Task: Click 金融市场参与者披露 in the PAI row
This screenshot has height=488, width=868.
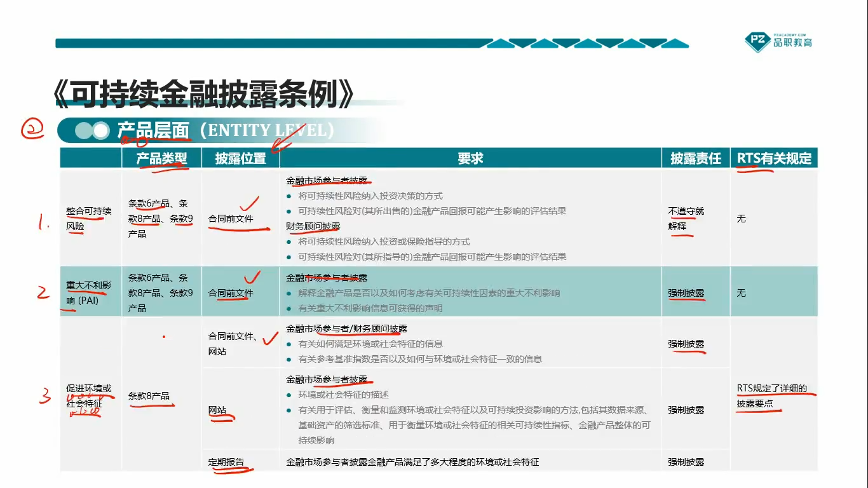Action: point(327,278)
